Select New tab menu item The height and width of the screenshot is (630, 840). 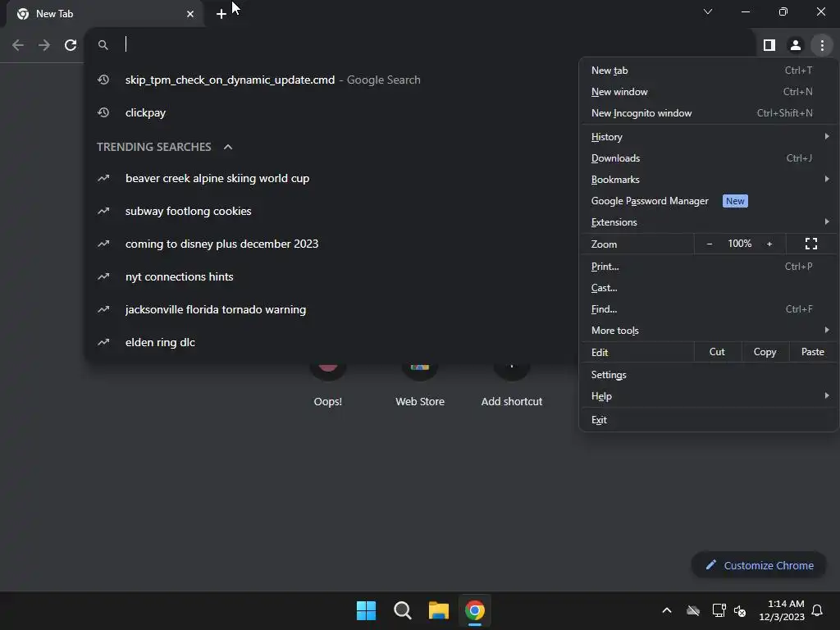pos(709,71)
